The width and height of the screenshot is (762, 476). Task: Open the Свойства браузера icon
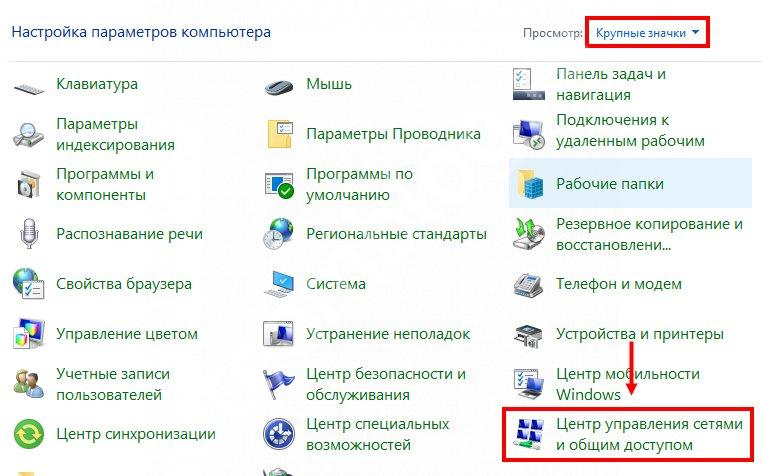pyautogui.click(x=29, y=283)
